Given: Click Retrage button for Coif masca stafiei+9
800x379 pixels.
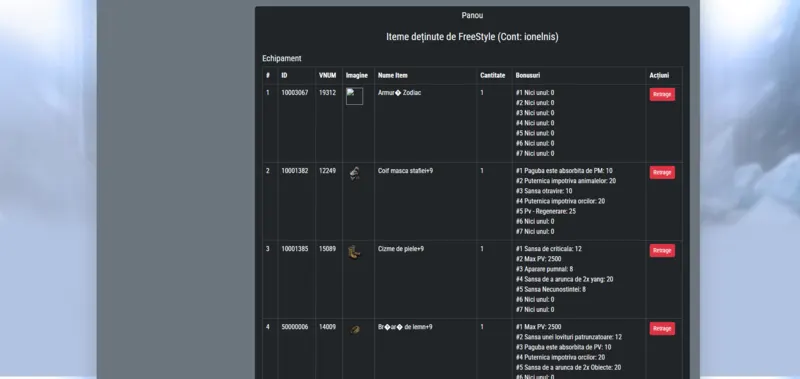Looking at the screenshot, I should click(x=662, y=172).
